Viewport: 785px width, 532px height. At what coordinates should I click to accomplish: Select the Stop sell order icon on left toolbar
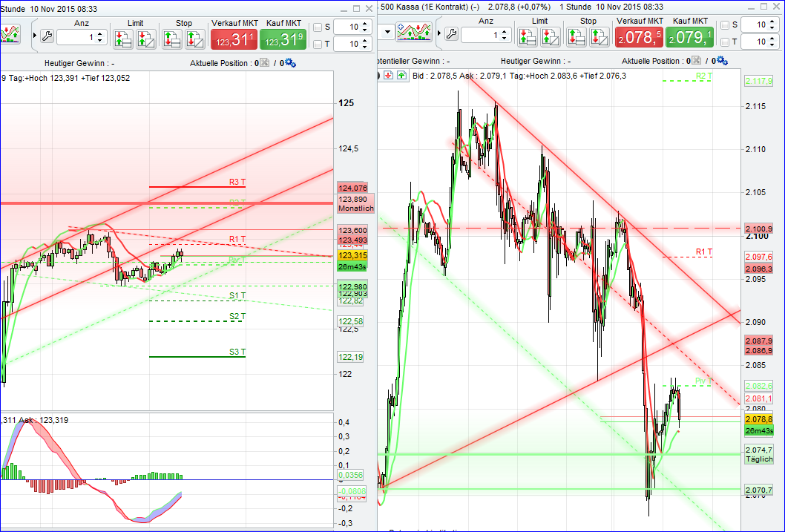click(171, 36)
